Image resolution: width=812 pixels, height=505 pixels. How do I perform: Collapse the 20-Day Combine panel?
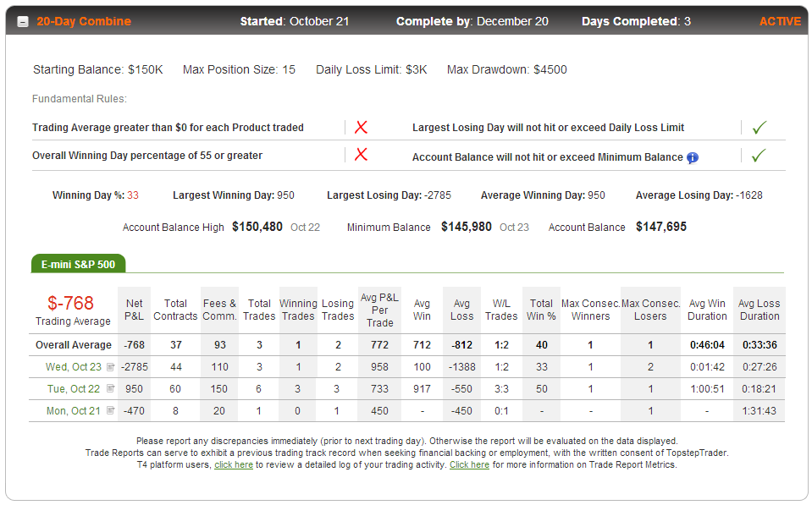[x=23, y=22]
